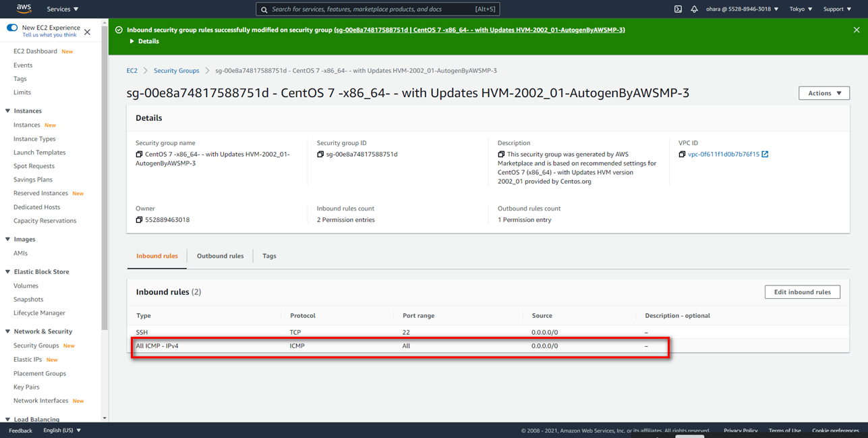The width and height of the screenshot is (868, 438).
Task: Open the ohara account dropdown
Action: click(x=742, y=9)
